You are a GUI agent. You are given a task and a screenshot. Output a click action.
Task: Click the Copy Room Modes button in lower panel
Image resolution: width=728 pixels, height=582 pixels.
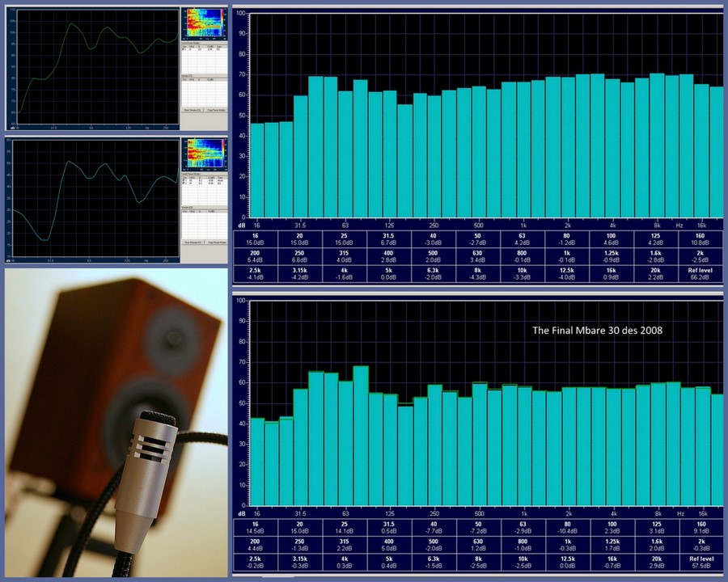point(218,242)
